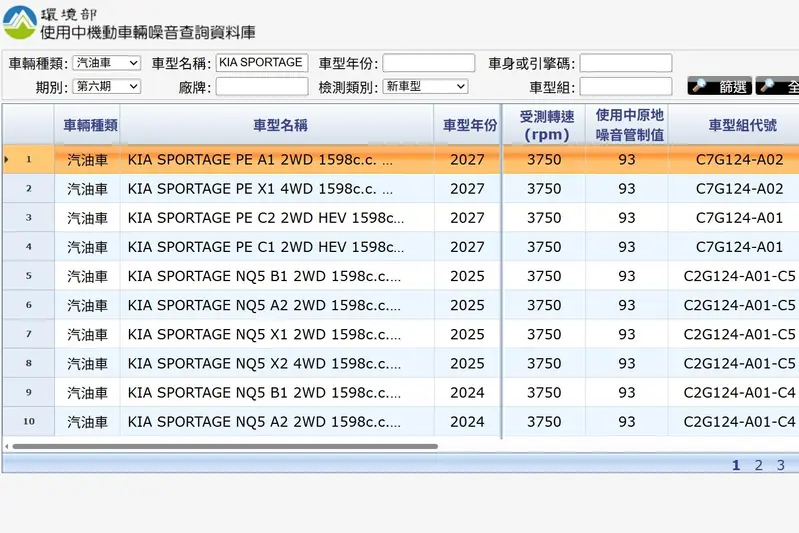Click row number 5 in the row header
799x533 pixels.
pyautogui.click(x=29, y=276)
